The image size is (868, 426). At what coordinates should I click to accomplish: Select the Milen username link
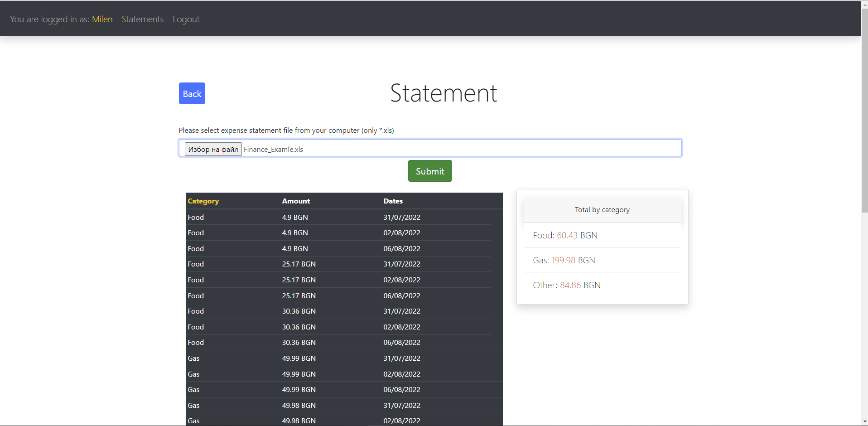102,19
